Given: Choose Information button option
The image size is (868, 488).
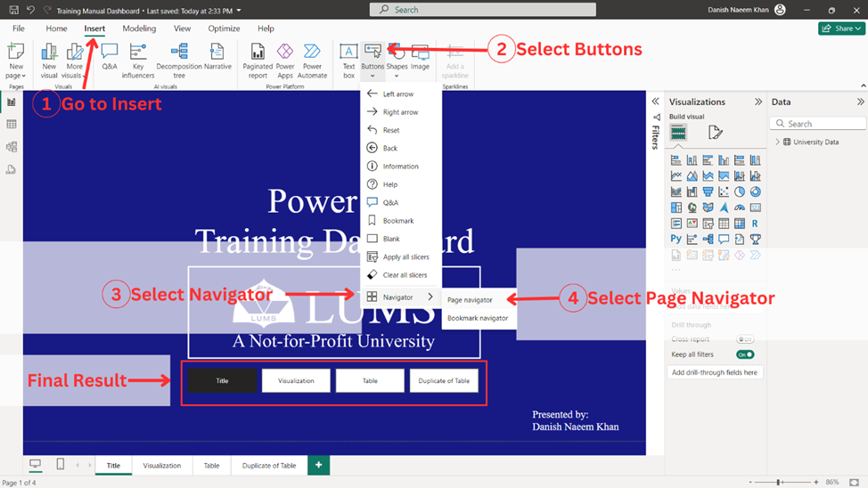Looking at the screenshot, I should click(401, 166).
